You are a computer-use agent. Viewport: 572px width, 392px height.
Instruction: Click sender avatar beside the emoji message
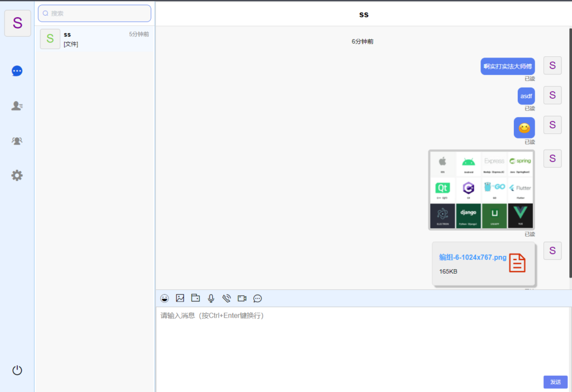pyautogui.click(x=552, y=125)
